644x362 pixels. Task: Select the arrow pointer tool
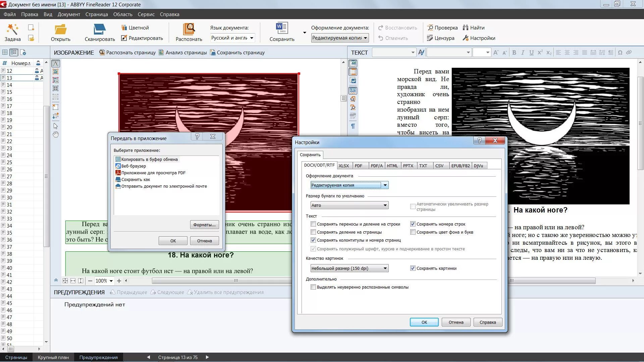56,126
